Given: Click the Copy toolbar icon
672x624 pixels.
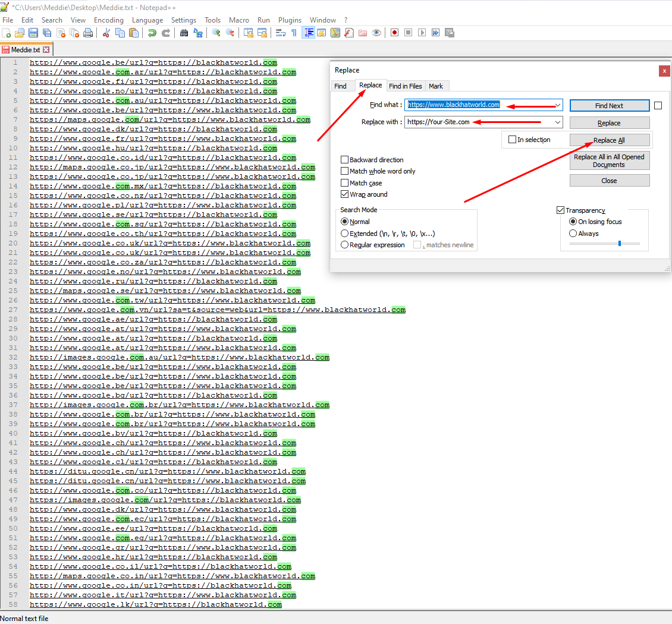Looking at the screenshot, I should tap(120, 33).
